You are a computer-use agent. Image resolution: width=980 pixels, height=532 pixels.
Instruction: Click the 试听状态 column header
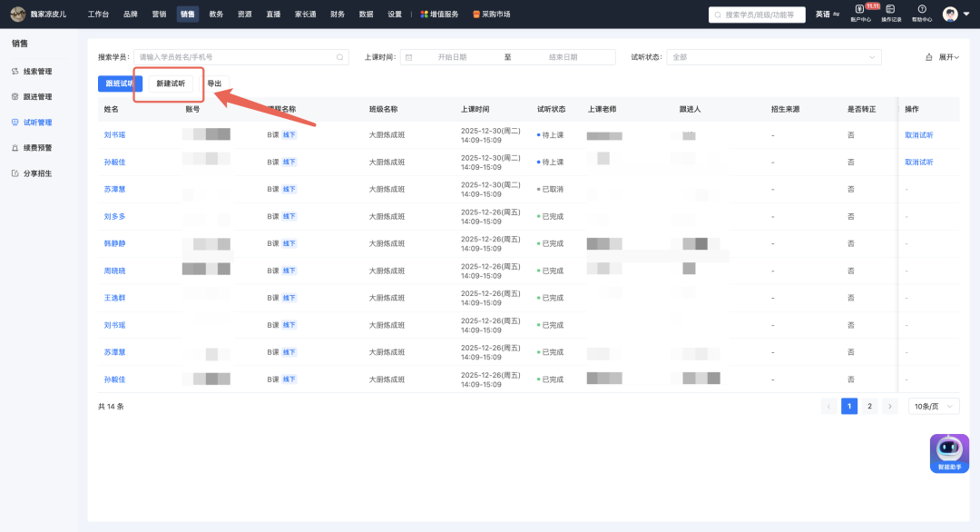(552, 109)
